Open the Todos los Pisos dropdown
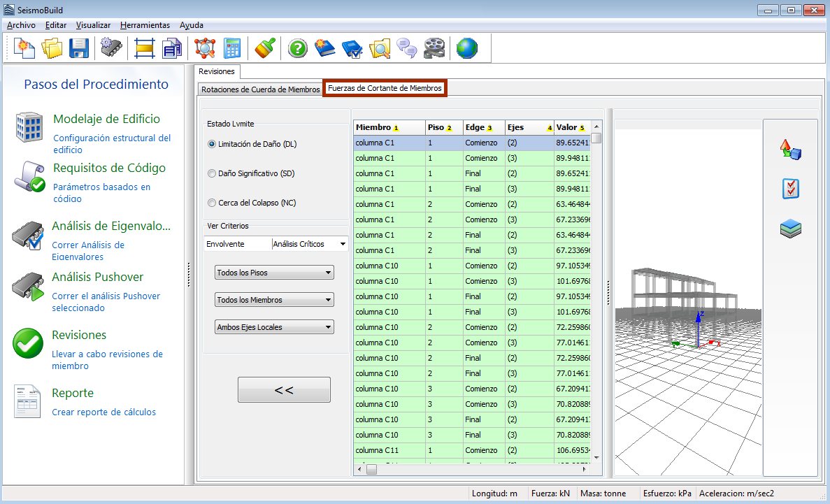830x504 pixels. [x=274, y=273]
